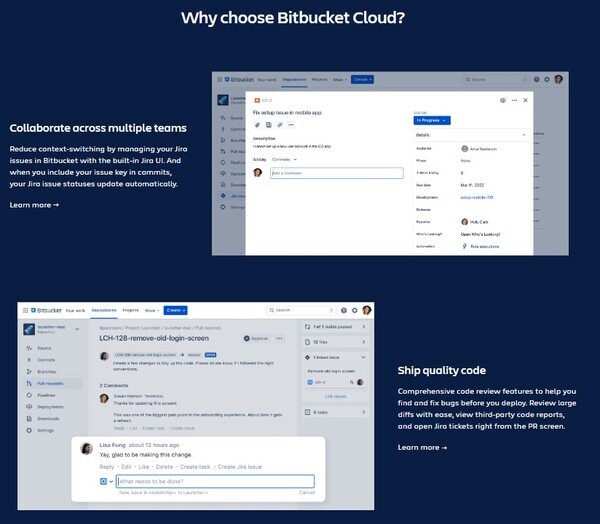The height and width of the screenshot is (524, 600).
Task: Open Repositories tab in lower screenshot
Action: click(x=104, y=310)
